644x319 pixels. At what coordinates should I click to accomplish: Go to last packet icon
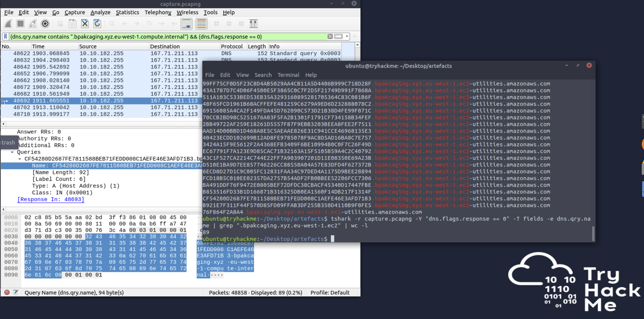pyautogui.click(x=174, y=24)
